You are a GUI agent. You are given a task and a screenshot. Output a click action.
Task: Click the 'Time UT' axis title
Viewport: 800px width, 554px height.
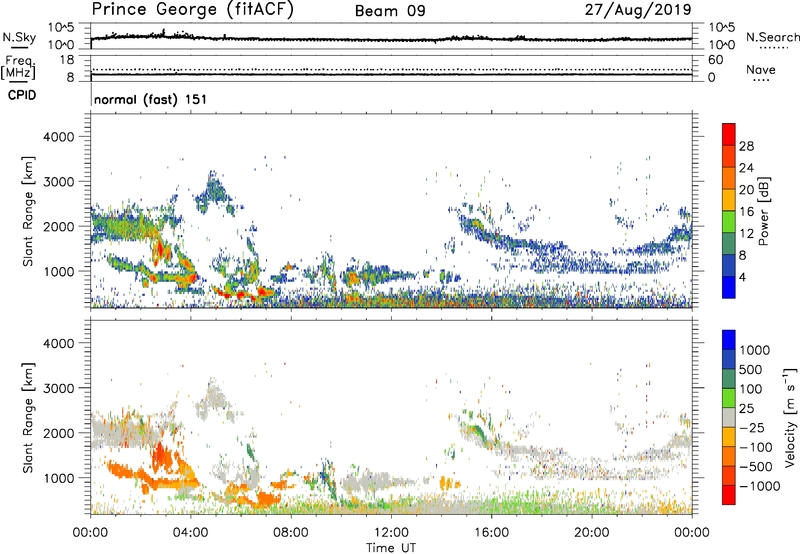(391, 547)
